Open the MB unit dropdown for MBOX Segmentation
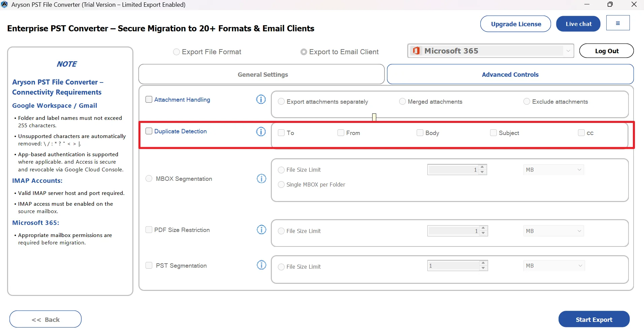644x335 pixels. pyautogui.click(x=553, y=170)
